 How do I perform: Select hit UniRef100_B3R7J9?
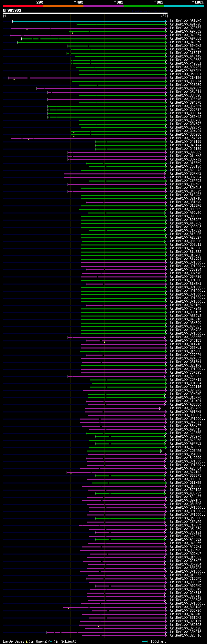186,160
